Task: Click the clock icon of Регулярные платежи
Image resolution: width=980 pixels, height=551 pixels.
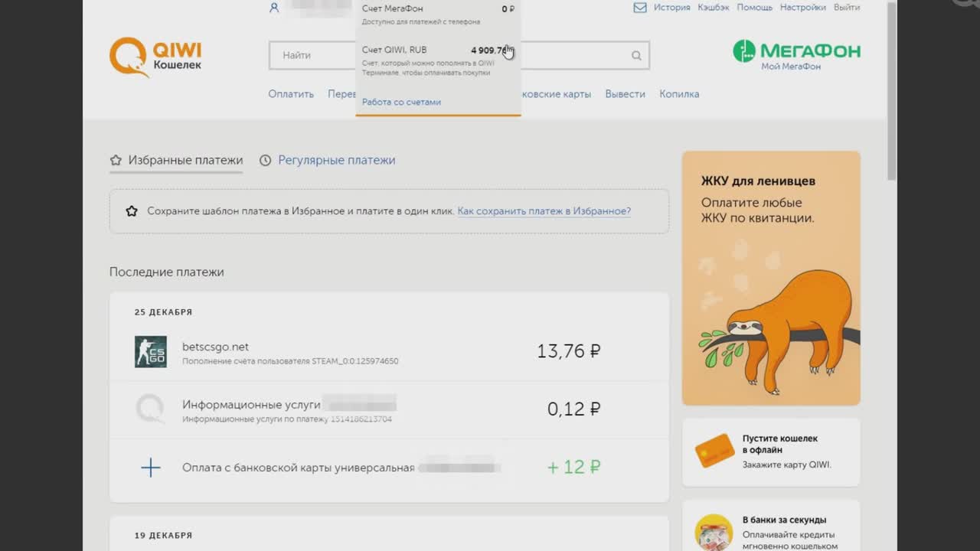Action: click(x=266, y=160)
